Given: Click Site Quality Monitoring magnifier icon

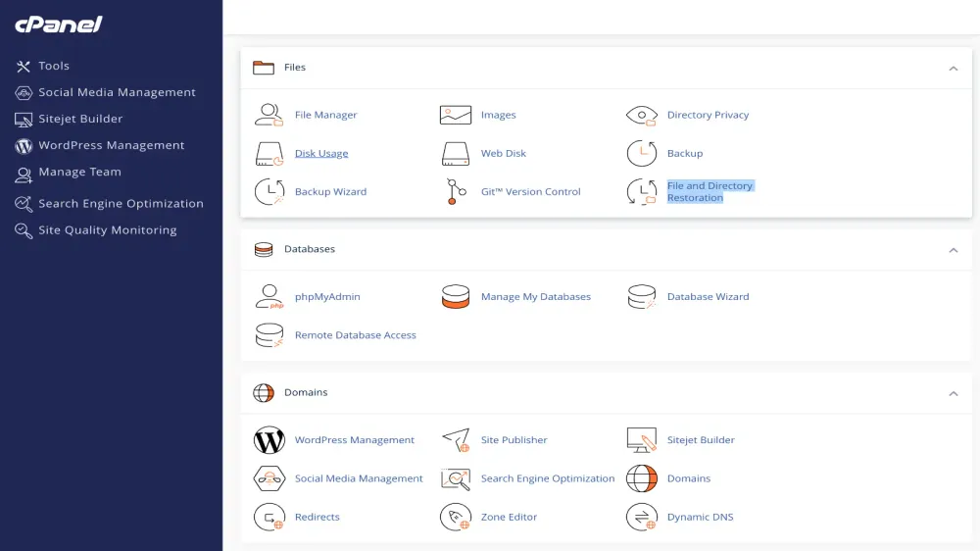Looking at the screenshot, I should 24,230.
